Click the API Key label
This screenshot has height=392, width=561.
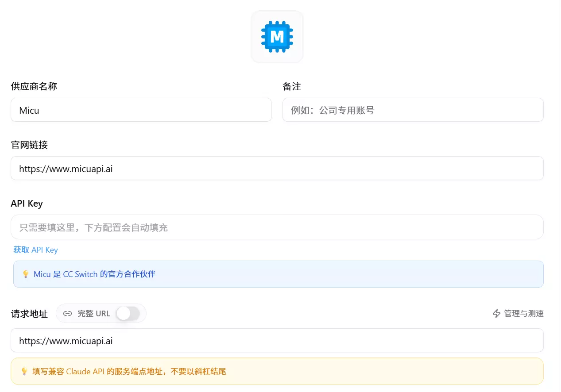(x=27, y=204)
